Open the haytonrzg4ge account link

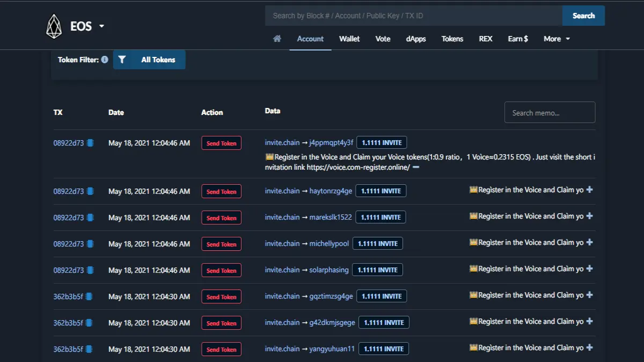pyautogui.click(x=331, y=191)
